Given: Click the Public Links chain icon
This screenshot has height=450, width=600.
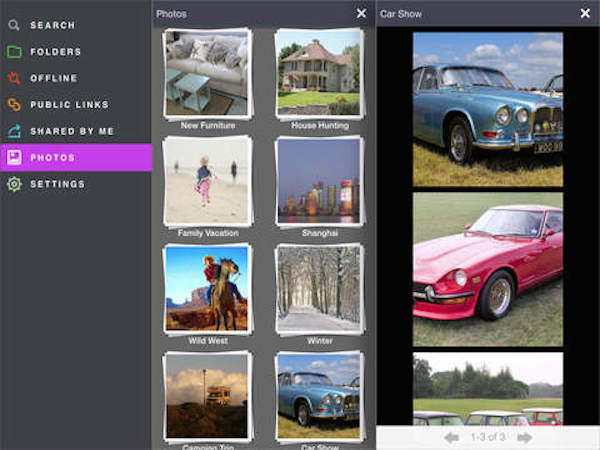Looking at the screenshot, I should coord(14,104).
